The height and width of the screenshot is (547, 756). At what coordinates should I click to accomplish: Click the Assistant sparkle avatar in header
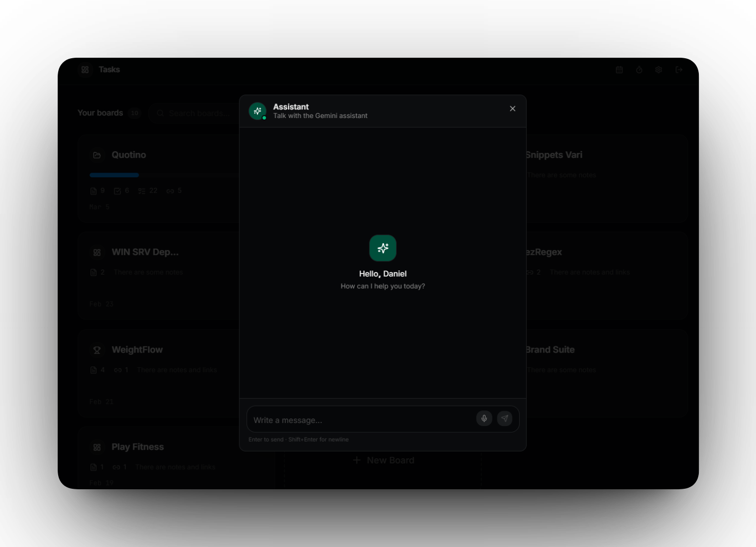tap(258, 111)
